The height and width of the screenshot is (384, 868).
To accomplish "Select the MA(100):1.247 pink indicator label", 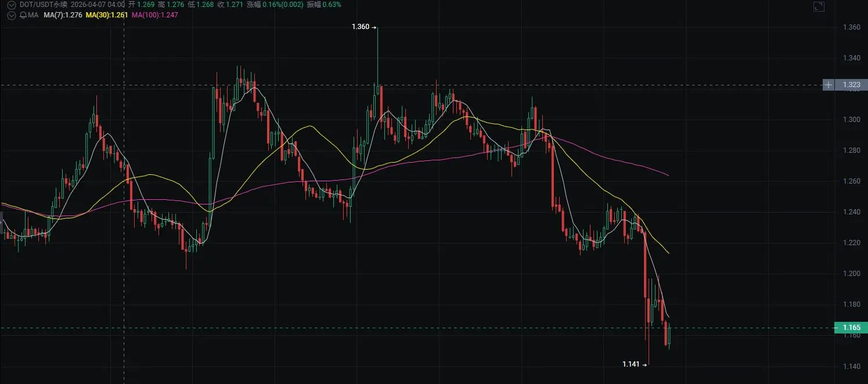I will point(155,15).
